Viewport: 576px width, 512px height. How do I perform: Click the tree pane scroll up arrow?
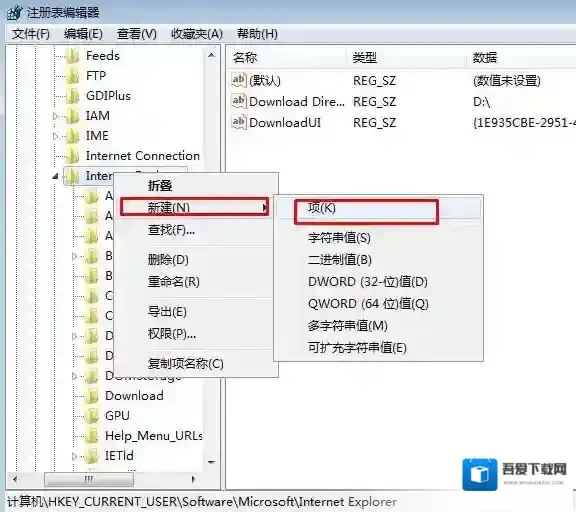tap(211, 55)
